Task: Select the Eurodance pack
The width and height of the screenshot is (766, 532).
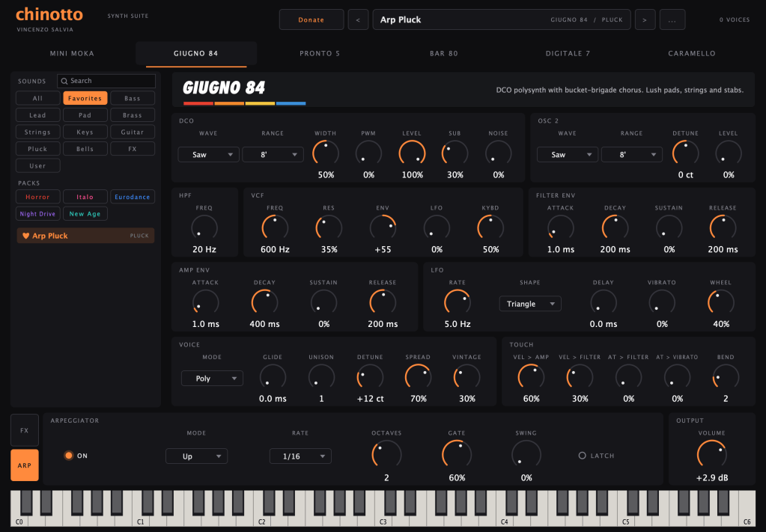Action: coord(133,197)
